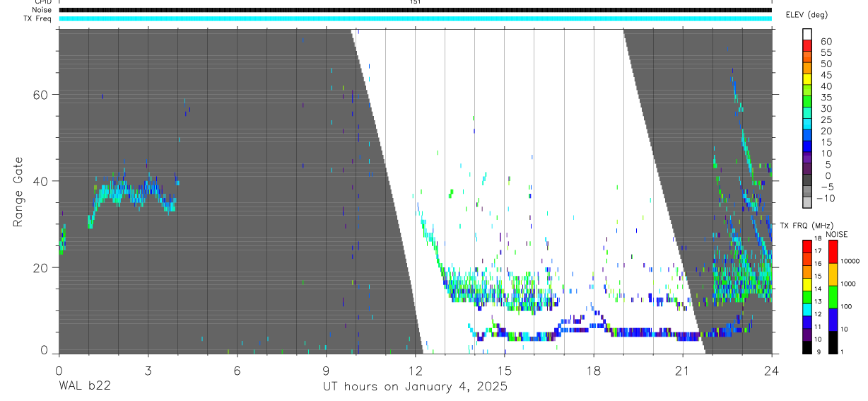
Task: Click the '1000' value on NOISE scale
Action: (x=850, y=284)
